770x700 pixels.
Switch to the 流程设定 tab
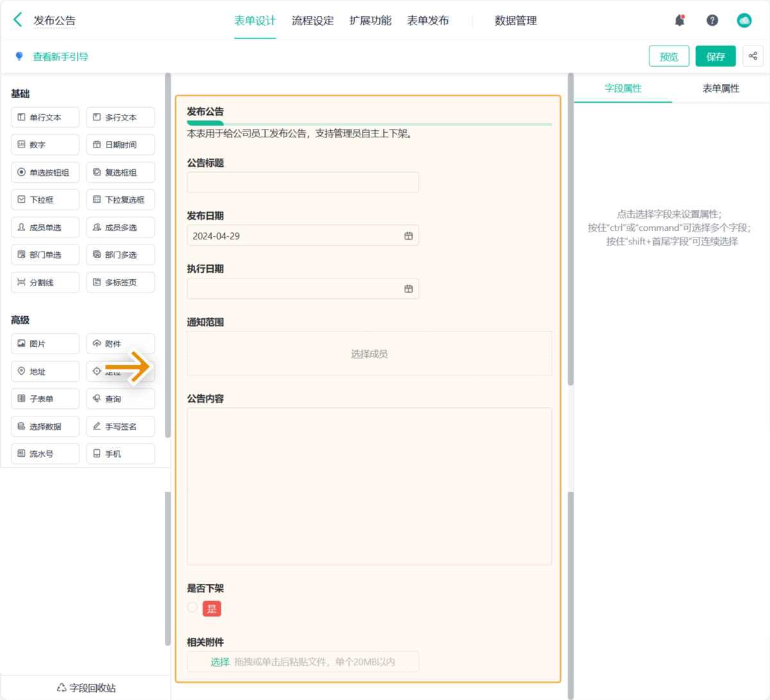pyautogui.click(x=312, y=21)
